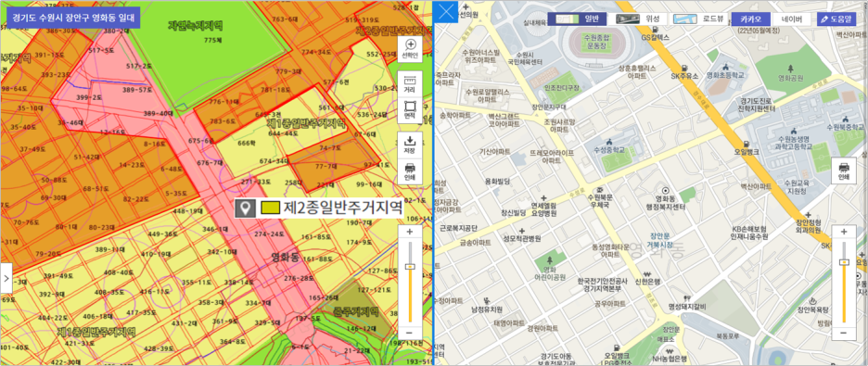Image resolution: width=868 pixels, height=366 pixels.
Task: Click parcel 666학 on zoning map
Action: pyautogui.click(x=246, y=143)
